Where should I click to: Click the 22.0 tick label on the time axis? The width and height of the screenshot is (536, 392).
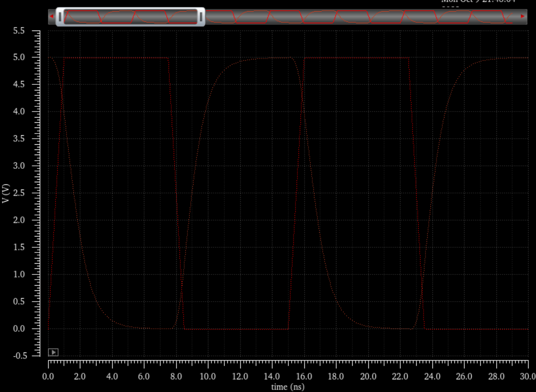400,376
